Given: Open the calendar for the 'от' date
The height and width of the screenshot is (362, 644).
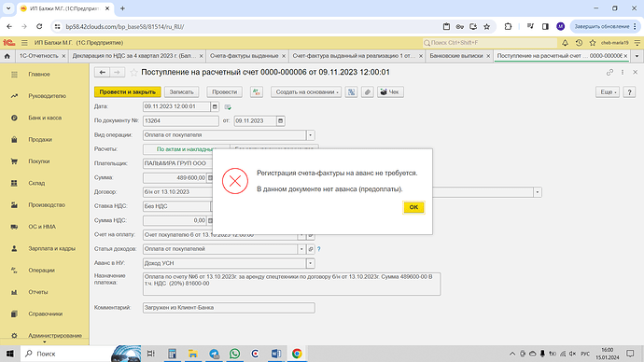Looking at the screenshot, I should [x=281, y=120].
